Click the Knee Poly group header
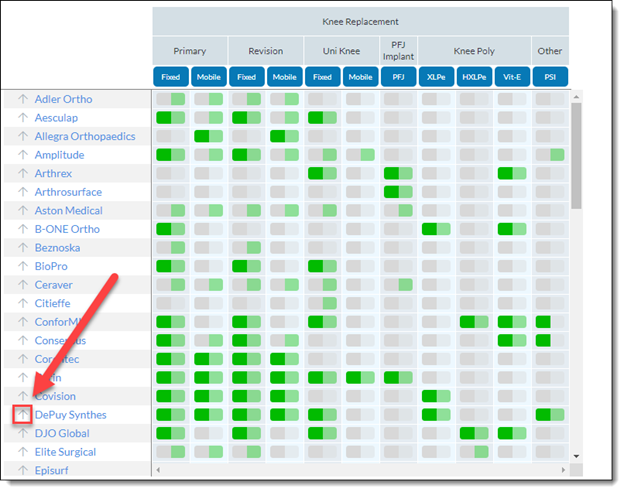Image resolution: width=624 pixels, height=492 pixels. (x=474, y=51)
